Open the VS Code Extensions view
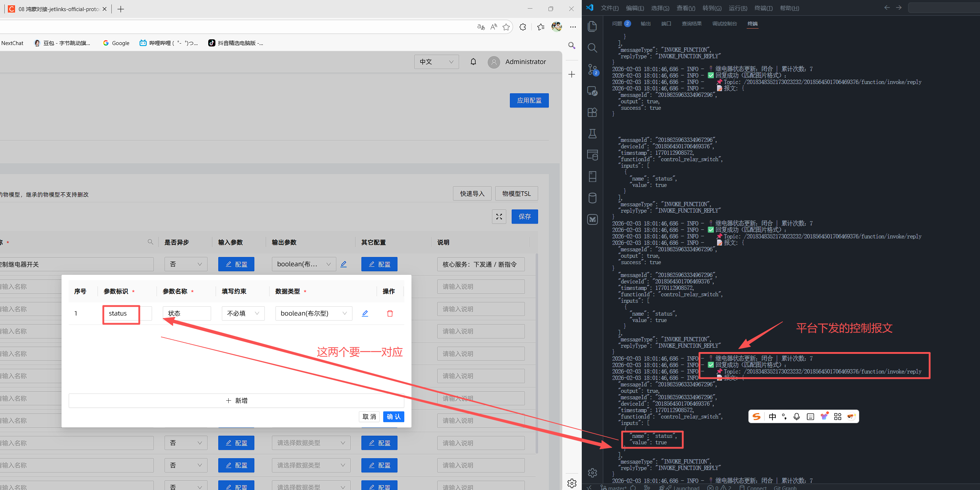The width and height of the screenshot is (980, 490). click(x=592, y=113)
